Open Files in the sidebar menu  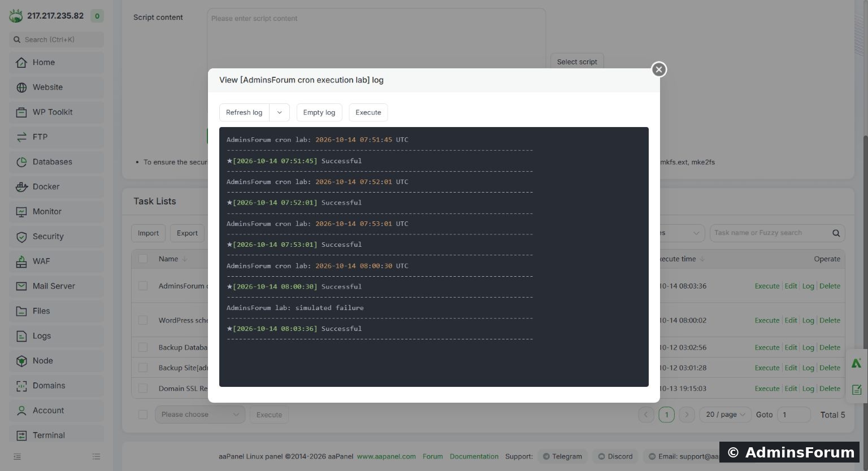57,311
